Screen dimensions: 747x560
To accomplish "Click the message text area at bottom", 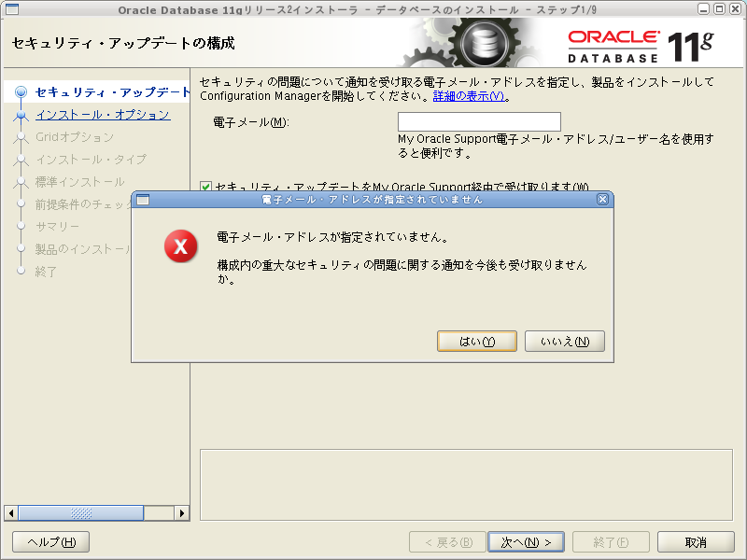I will pos(466,484).
